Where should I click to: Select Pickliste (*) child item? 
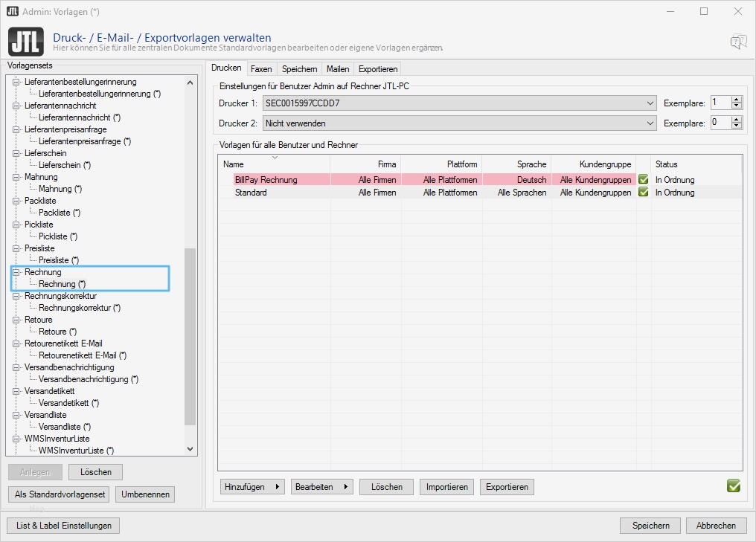point(58,236)
